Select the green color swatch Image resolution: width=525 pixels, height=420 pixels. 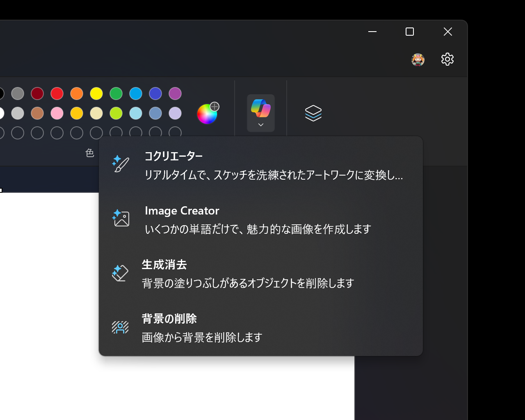[x=116, y=94]
